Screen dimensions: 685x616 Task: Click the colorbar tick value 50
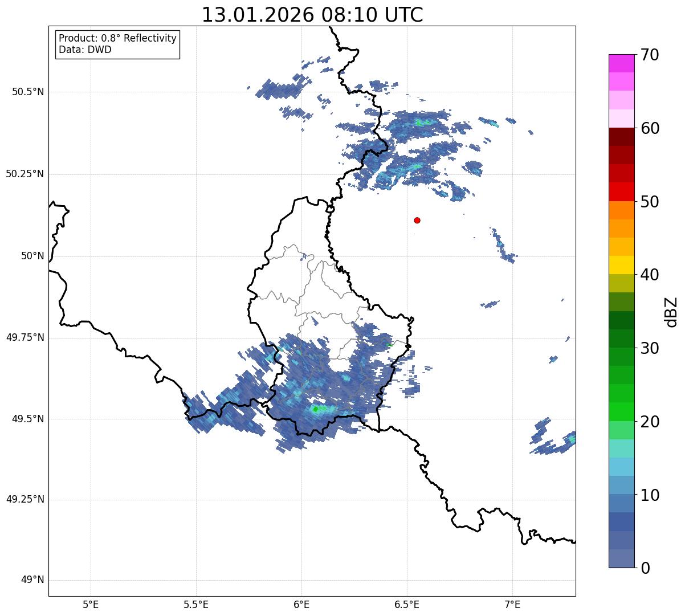click(x=650, y=202)
